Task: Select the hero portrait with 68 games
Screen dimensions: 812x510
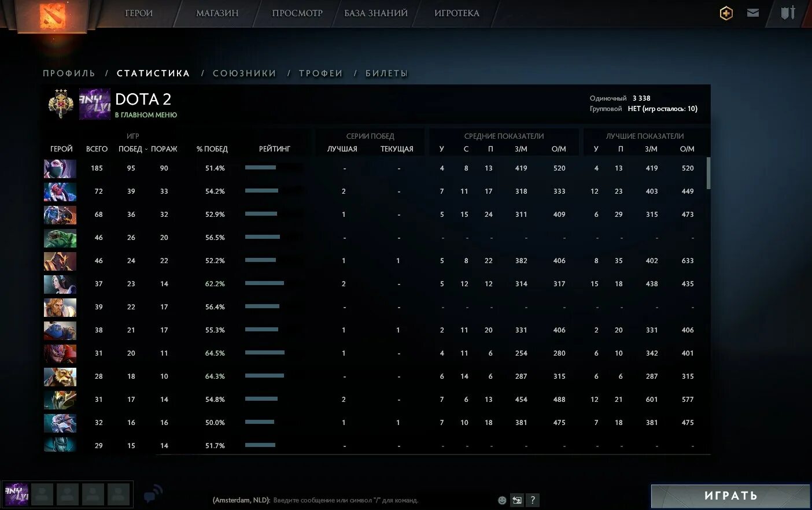Action: click(x=60, y=215)
